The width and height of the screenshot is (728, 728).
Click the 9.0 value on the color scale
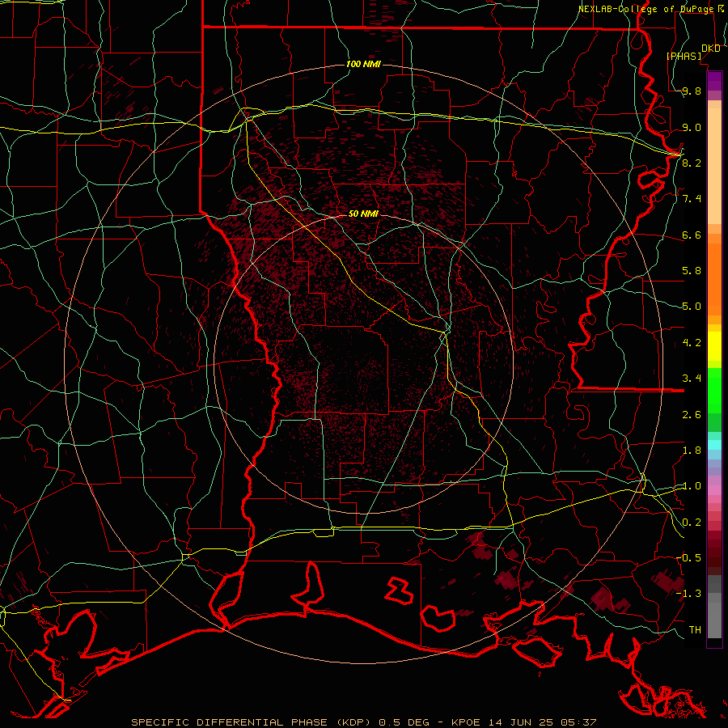point(692,127)
